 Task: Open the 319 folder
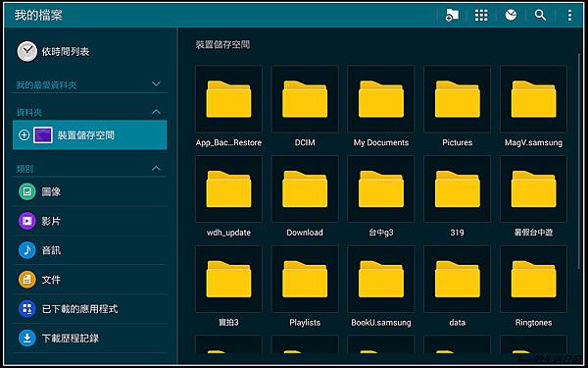click(x=457, y=189)
